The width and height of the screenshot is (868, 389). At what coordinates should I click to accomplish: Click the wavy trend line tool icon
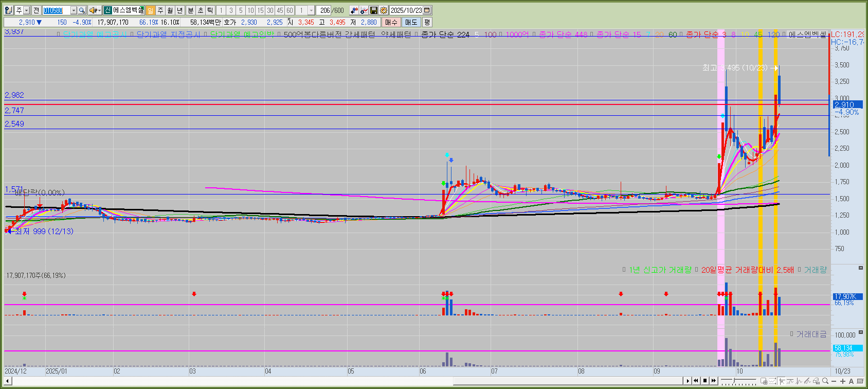[x=790, y=381]
